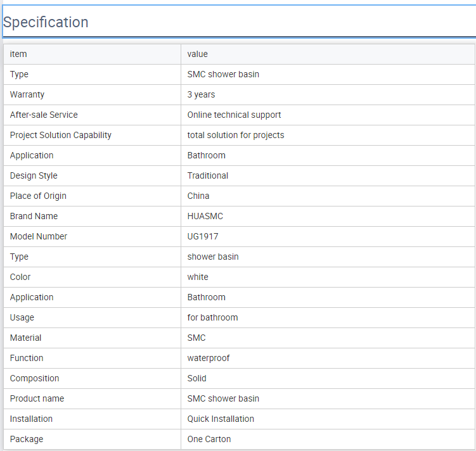Select 'total solution for projects' cell

coord(328,136)
